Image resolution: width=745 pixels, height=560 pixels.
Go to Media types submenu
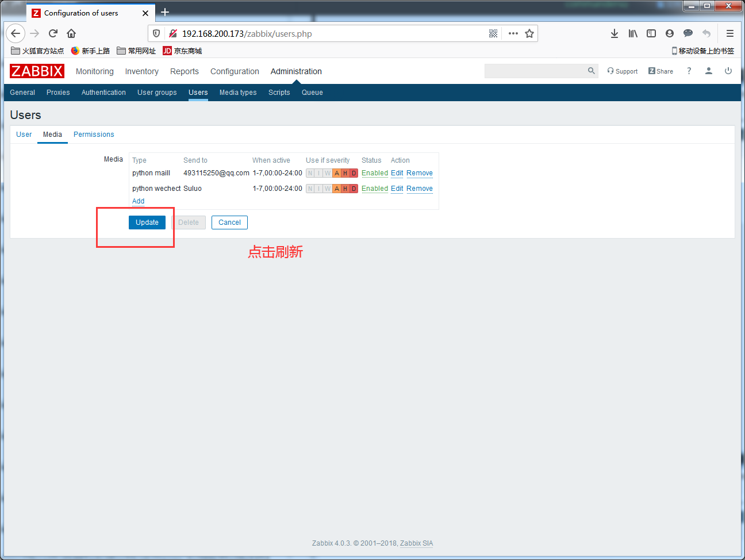click(x=238, y=93)
